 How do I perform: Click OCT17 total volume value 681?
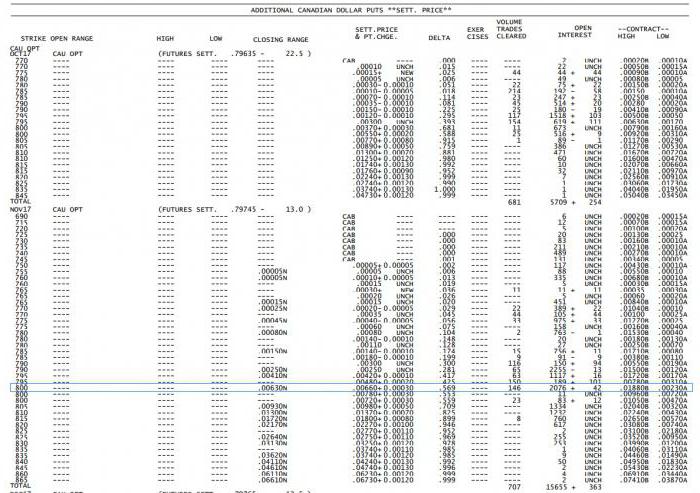[516, 201]
